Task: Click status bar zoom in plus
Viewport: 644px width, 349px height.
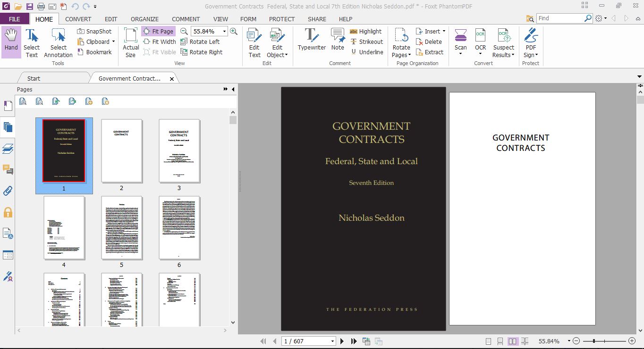Action: [632, 341]
